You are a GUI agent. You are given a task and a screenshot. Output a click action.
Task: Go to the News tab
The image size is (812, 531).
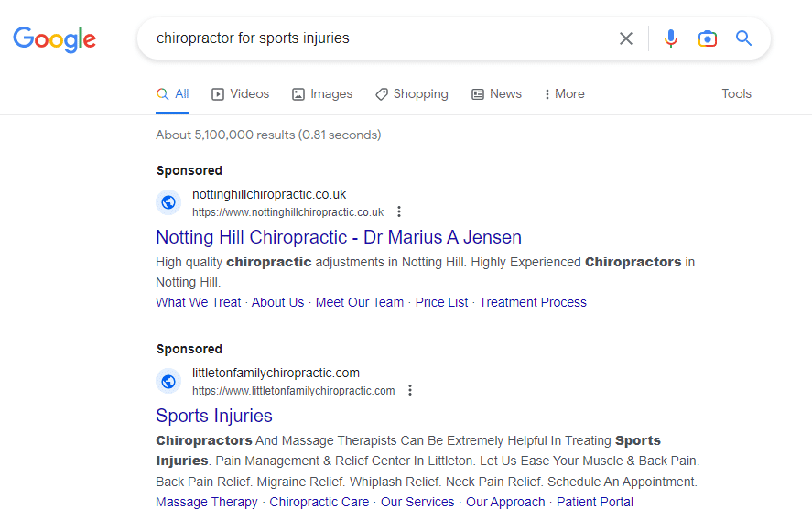(x=496, y=93)
